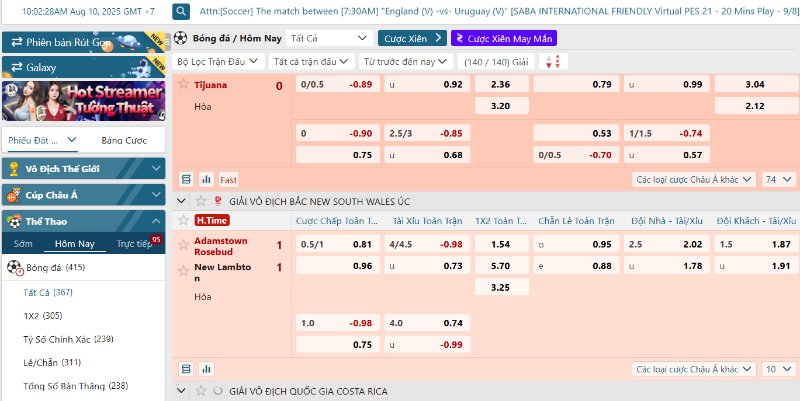The height and width of the screenshot is (401, 800).
Task: Click the search magnifier icon
Action: click(182, 11)
